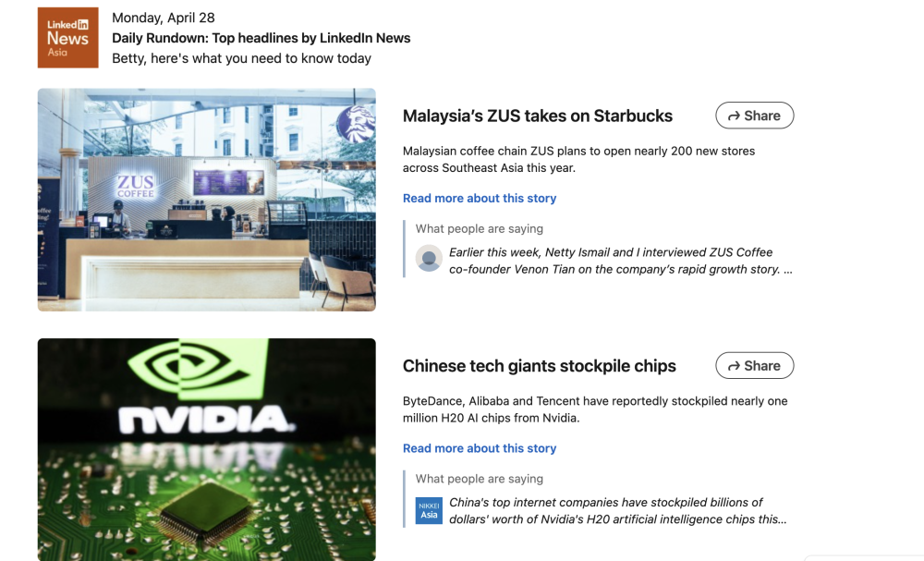This screenshot has height=561, width=924.
Task: Read more about the ZUS Starbucks story
Action: 480,199
